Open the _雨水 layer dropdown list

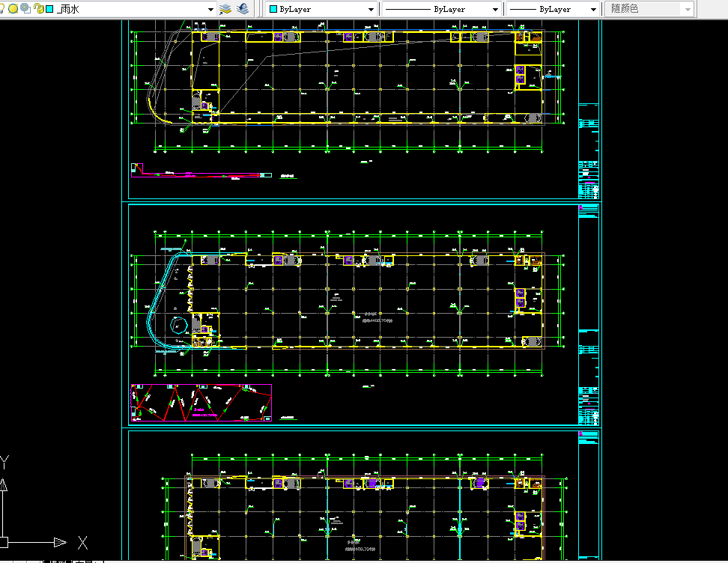pyautogui.click(x=210, y=9)
